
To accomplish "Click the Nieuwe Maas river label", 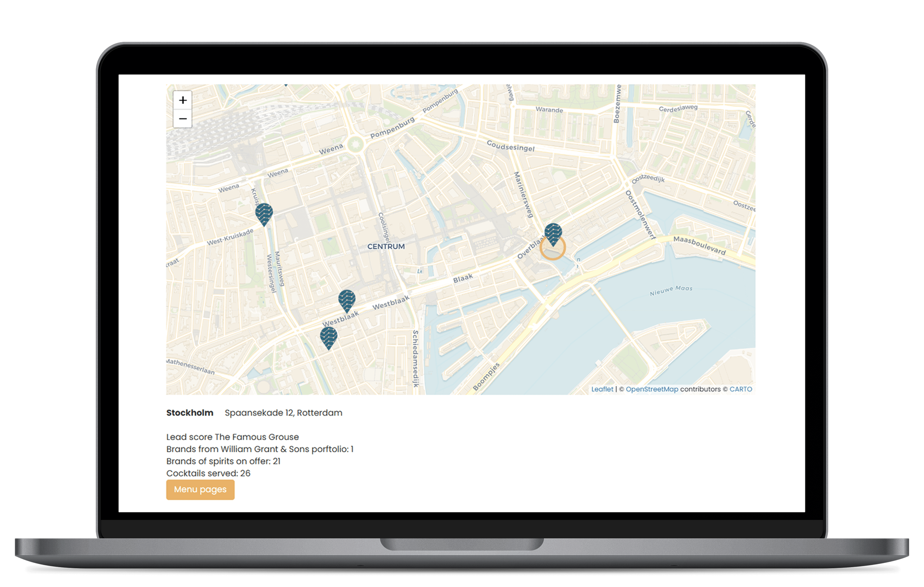I will click(671, 291).
